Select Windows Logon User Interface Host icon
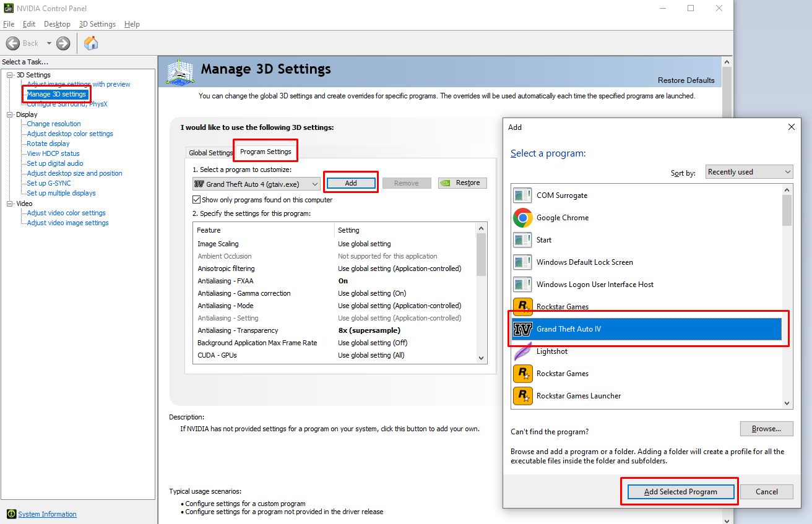Screen dimensions: 812x524 pyautogui.click(x=522, y=285)
